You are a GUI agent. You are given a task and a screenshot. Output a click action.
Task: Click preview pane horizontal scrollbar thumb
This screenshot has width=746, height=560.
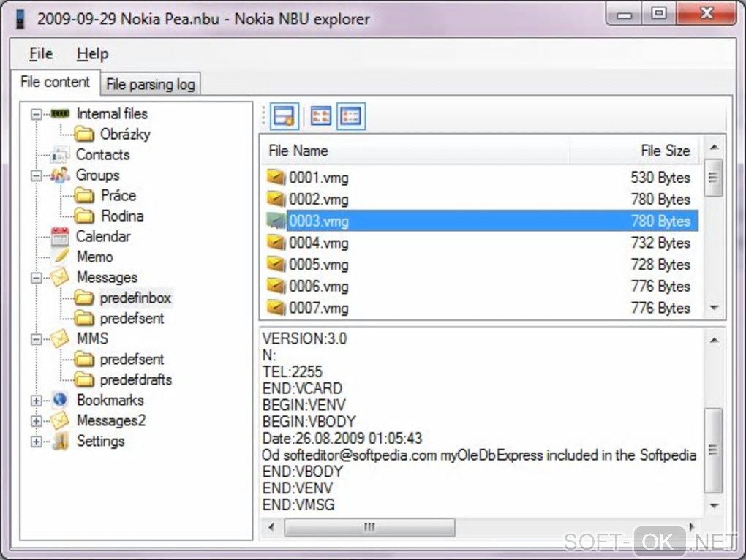369,527
